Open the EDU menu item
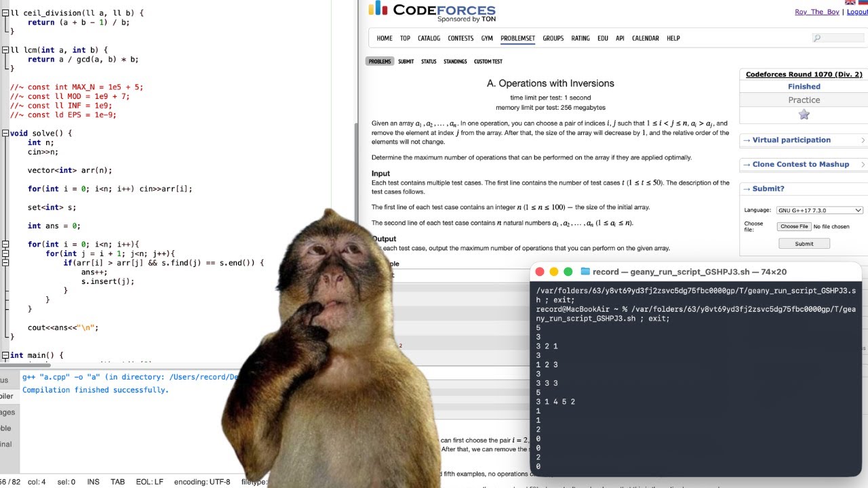868x488 pixels. (603, 39)
